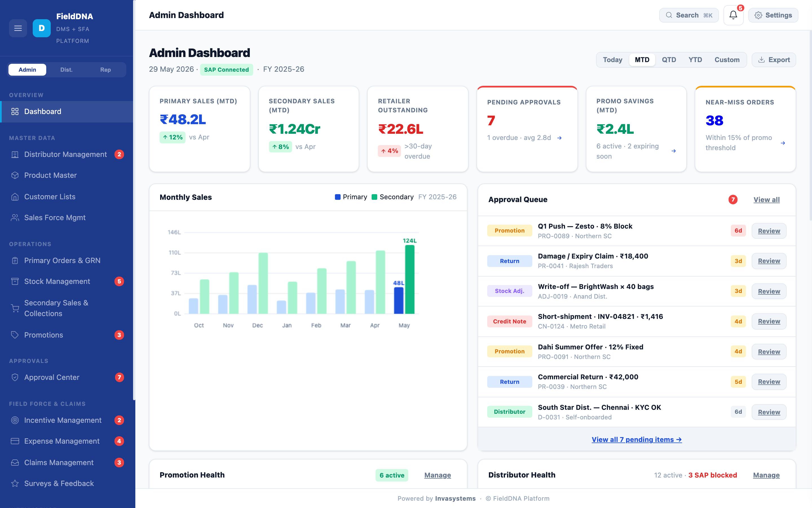Open Stock Management menu item

67,281
